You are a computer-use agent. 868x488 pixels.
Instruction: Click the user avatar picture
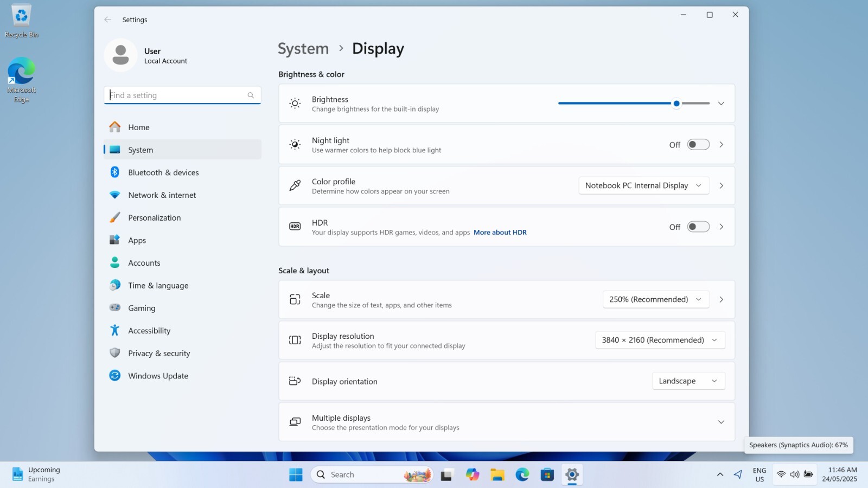[x=120, y=55]
